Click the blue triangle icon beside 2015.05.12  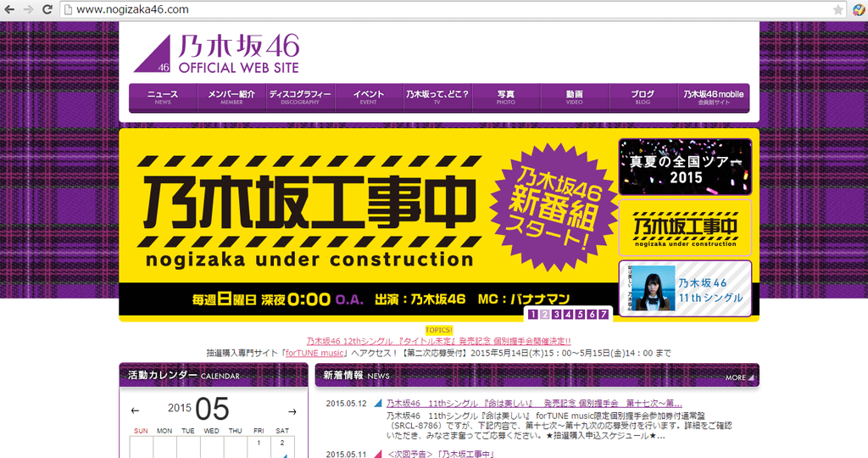click(378, 403)
